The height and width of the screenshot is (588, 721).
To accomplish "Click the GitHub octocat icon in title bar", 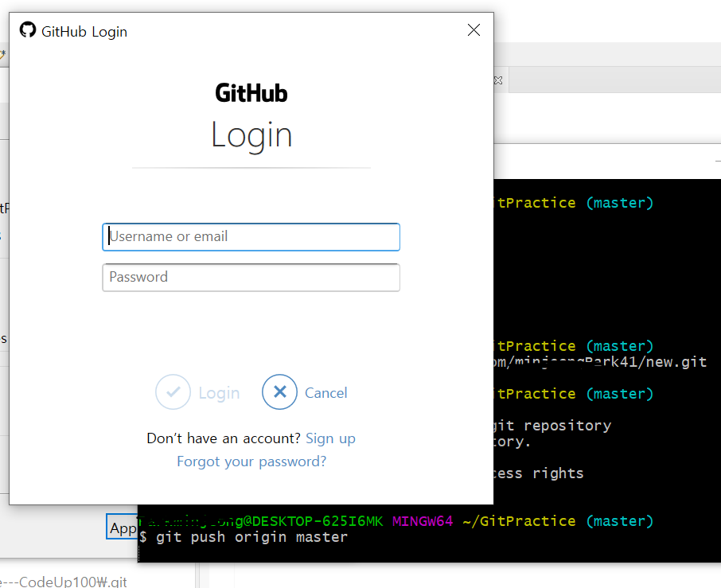I will tap(28, 30).
